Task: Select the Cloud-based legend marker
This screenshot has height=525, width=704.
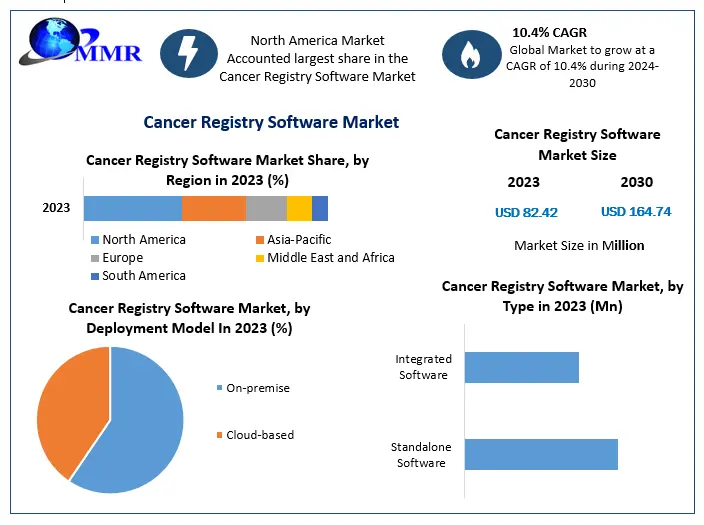Action: pyautogui.click(x=218, y=435)
